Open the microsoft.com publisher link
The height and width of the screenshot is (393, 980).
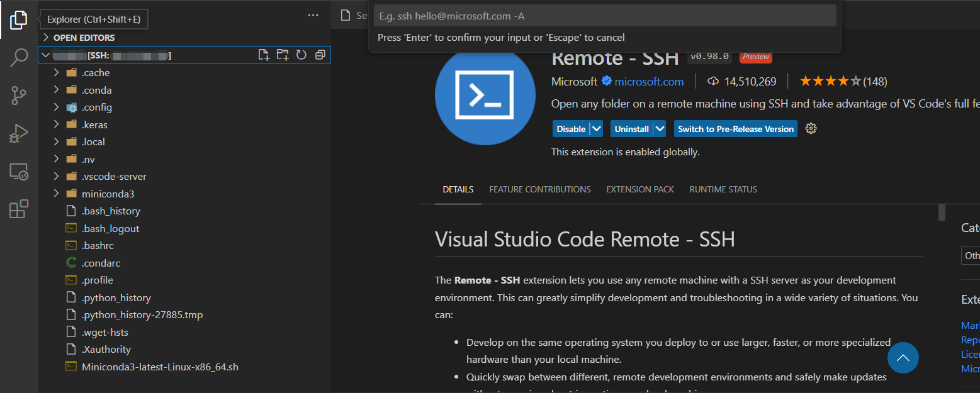pos(648,81)
